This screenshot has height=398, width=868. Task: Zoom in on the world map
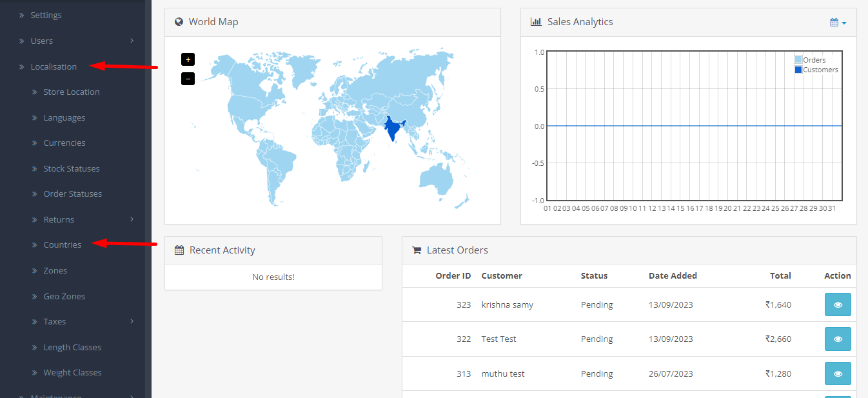(188, 59)
